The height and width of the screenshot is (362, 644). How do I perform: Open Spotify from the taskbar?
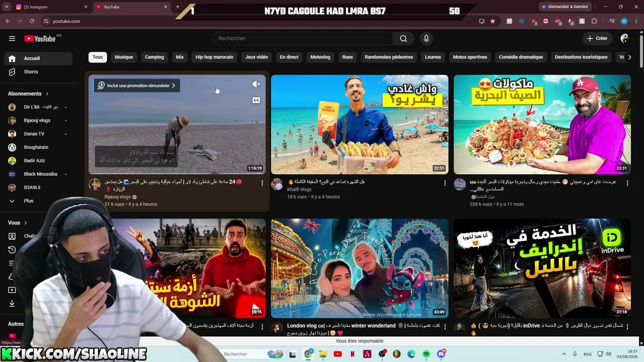click(426, 354)
